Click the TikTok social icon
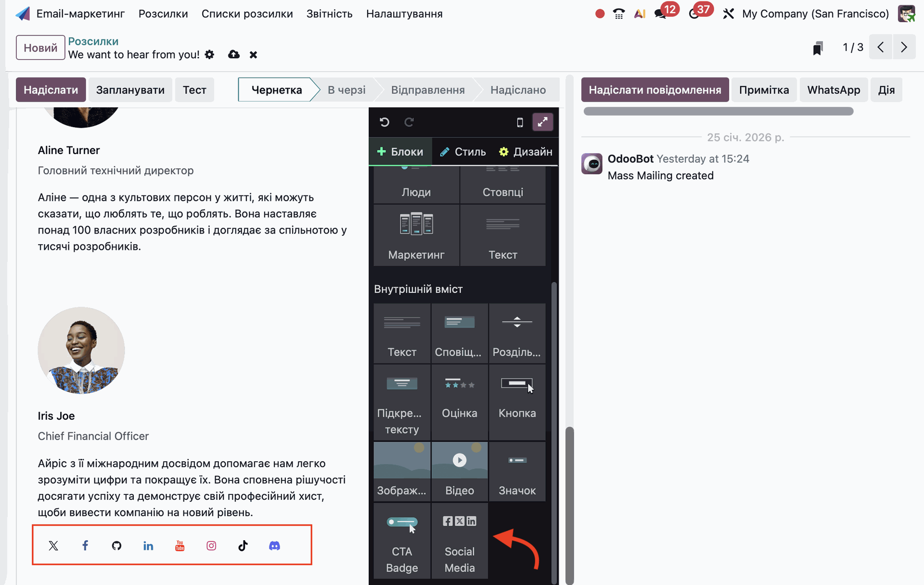924x585 pixels. (243, 546)
